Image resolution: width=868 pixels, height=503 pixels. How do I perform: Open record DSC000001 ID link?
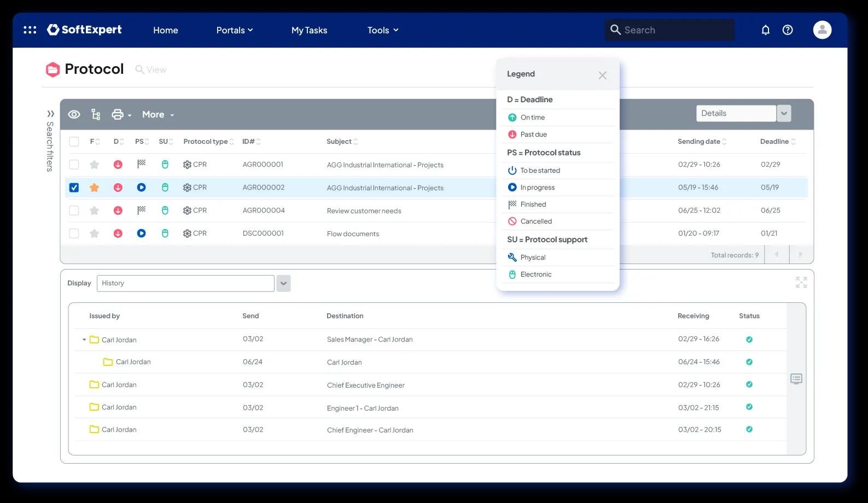pos(263,233)
